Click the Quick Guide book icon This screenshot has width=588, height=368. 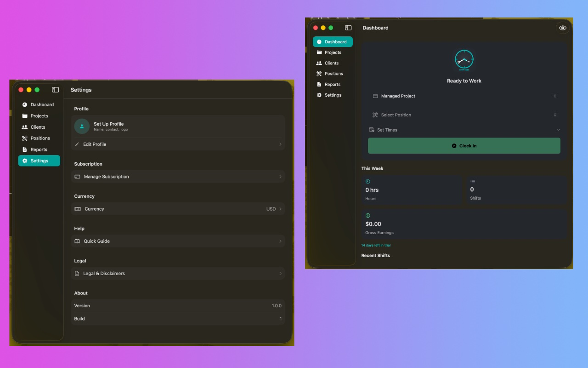coord(77,241)
